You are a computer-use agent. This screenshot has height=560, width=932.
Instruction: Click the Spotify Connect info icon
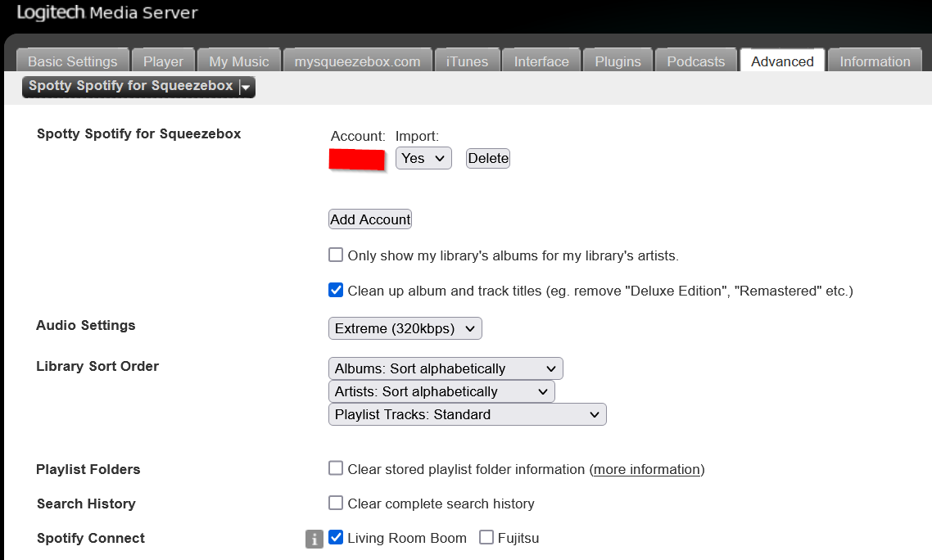click(x=314, y=539)
